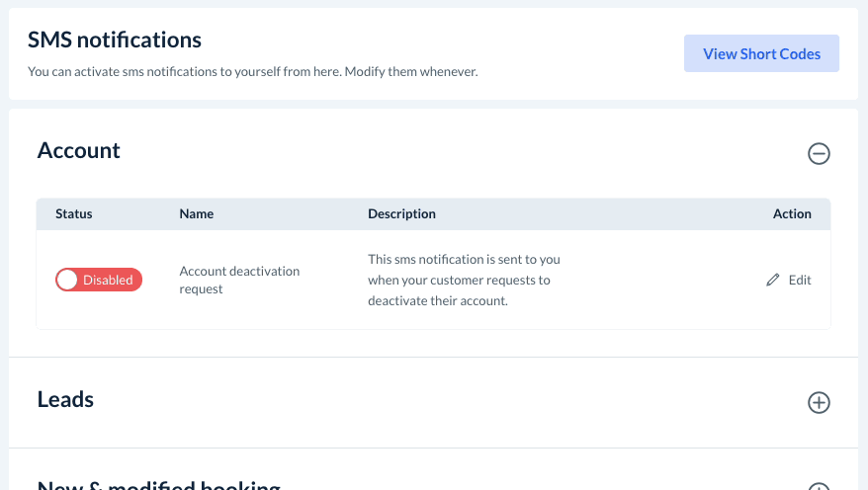Click the Action column header
This screenshot has height=490, width=868.
point(792,214)
